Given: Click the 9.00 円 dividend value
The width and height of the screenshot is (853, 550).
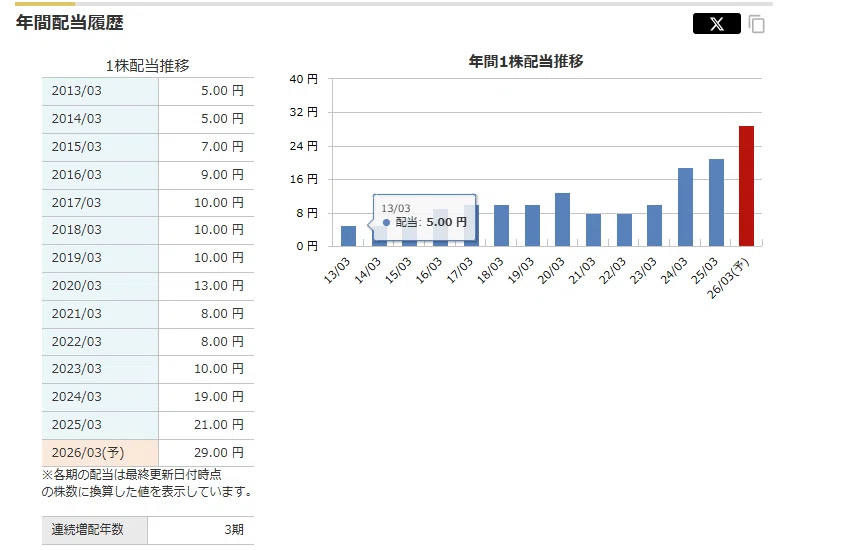Looking at the screenshot, I should point(222,175).
